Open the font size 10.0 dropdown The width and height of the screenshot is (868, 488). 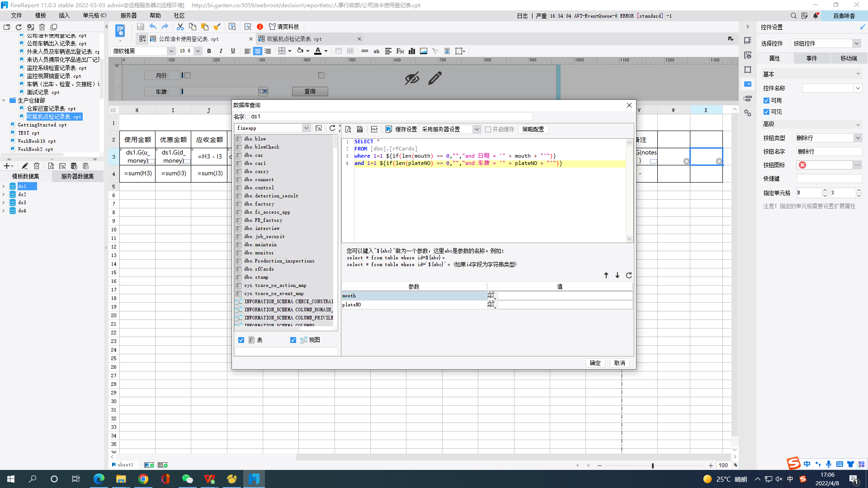198,51
